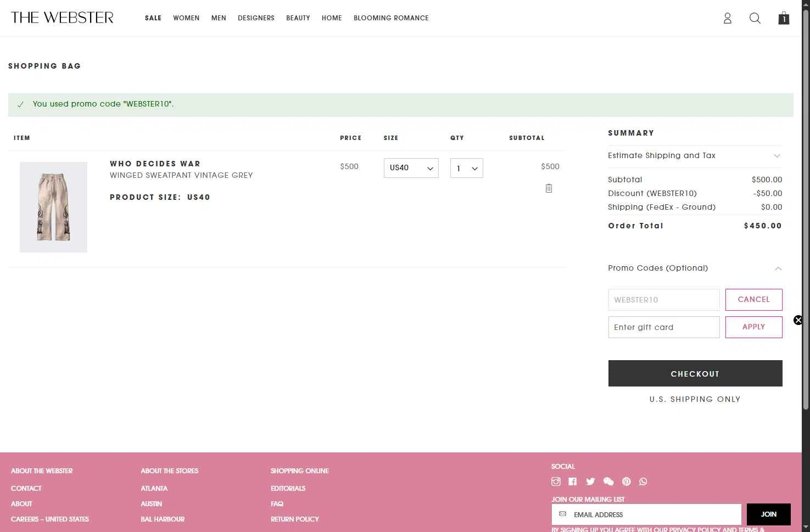This screenshot has width=810, height=532.
Task: Open the shopping bag icon
Action: (x=784, y=18)
